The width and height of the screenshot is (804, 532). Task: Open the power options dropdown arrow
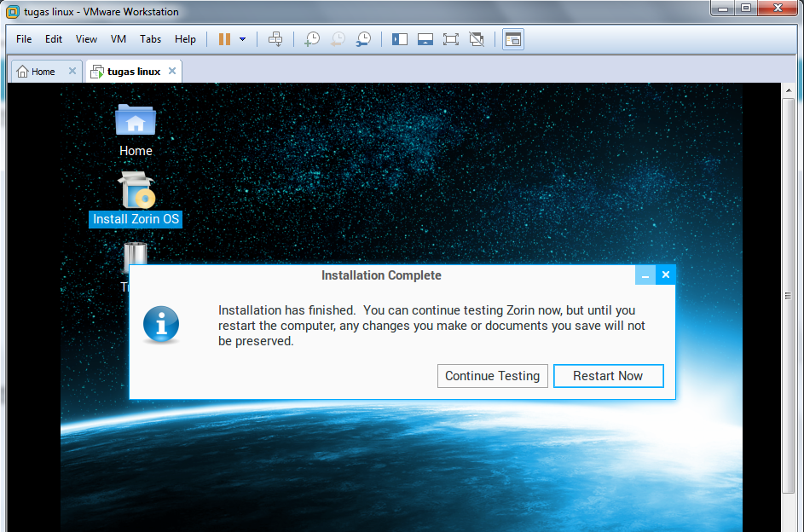coord(242,39)
